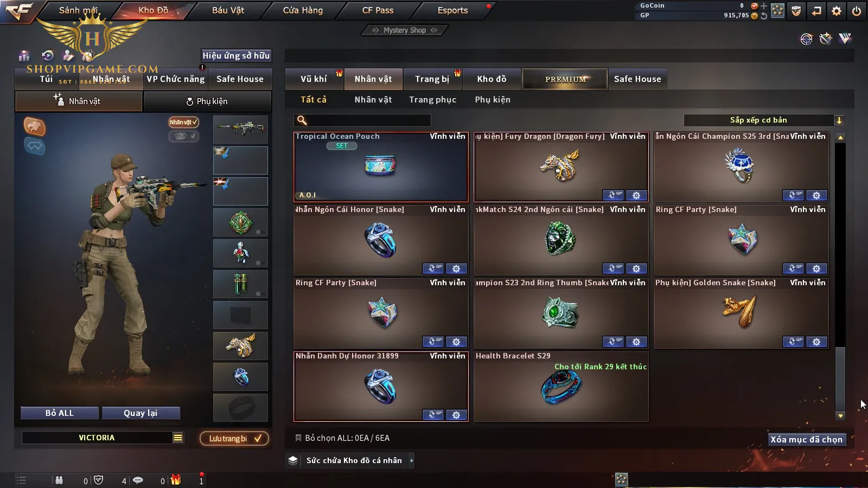868x488 pixels.
Task: Click the add GoCoin plus icon
Action: point(764,6)
